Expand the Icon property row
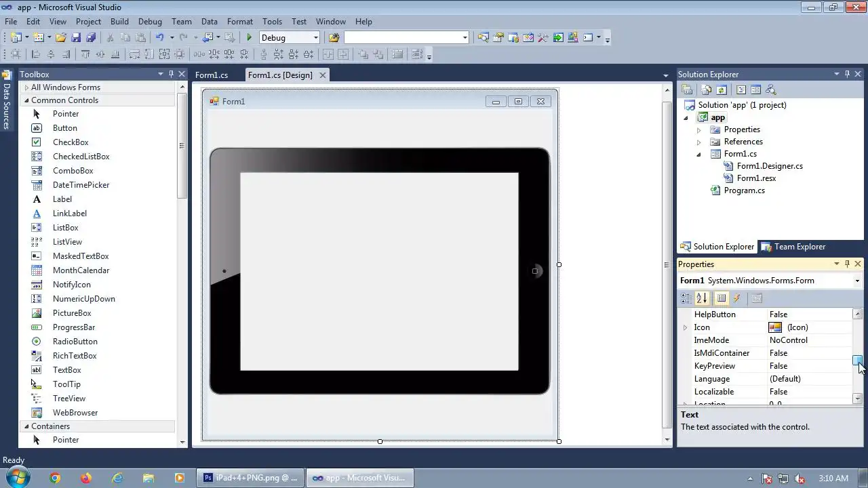The height and width of the screenshot is (488, 868). click(685, 327)
